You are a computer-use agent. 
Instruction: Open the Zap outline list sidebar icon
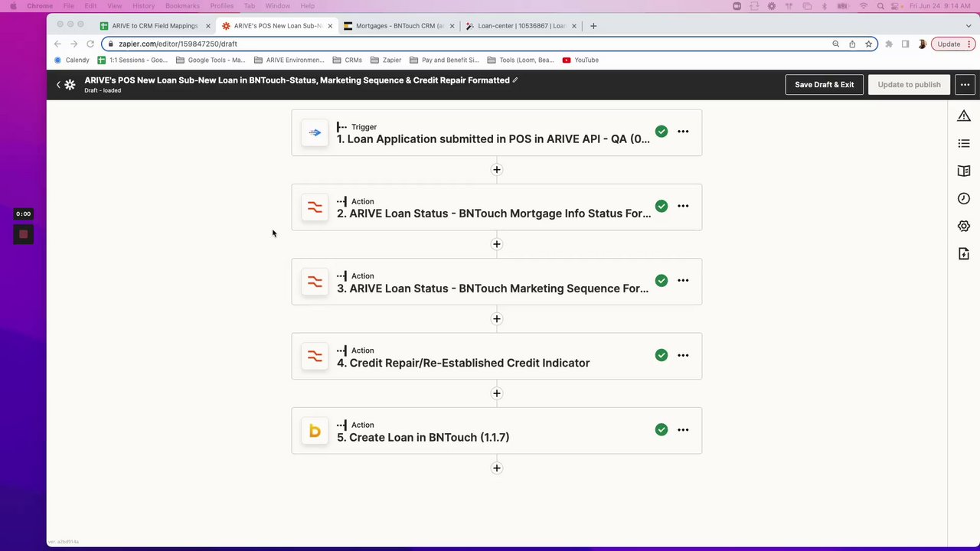(964, 143)
